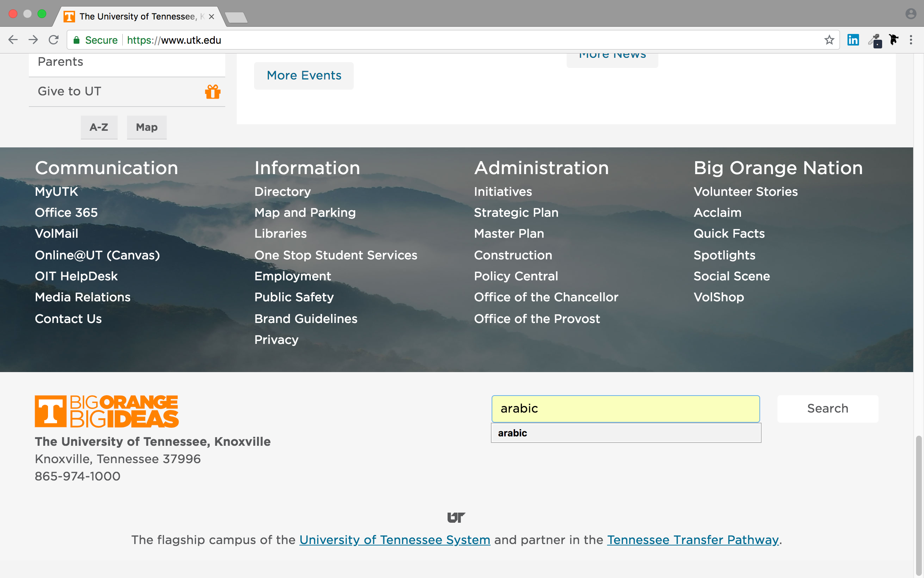Viewport: 924px width, 578px height.
Task: Open Office of the Chancellor link
Action: (x=546, y=297)
